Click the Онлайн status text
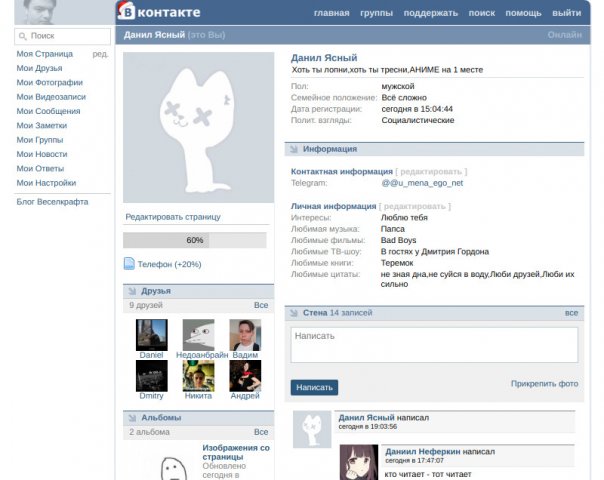This screenshot has width=604, height=480. click(x=564, y=35)
